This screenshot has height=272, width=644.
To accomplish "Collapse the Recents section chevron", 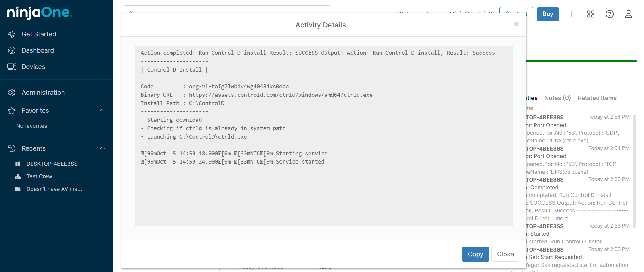I will 102,148.
